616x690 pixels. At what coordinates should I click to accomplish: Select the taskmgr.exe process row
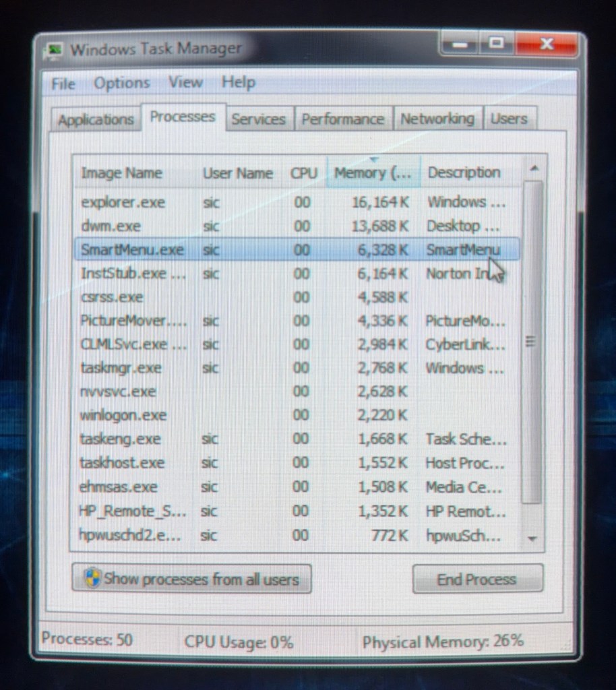coord(121,368)
